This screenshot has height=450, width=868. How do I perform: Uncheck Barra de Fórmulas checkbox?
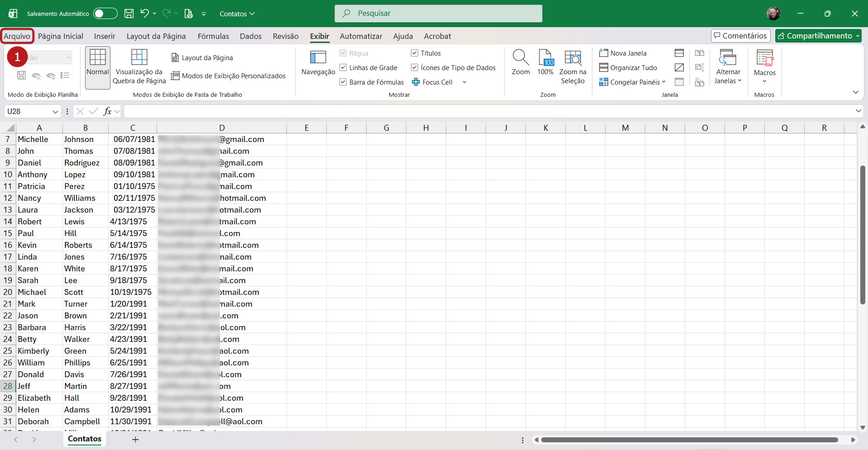click(x=343, y=82)
